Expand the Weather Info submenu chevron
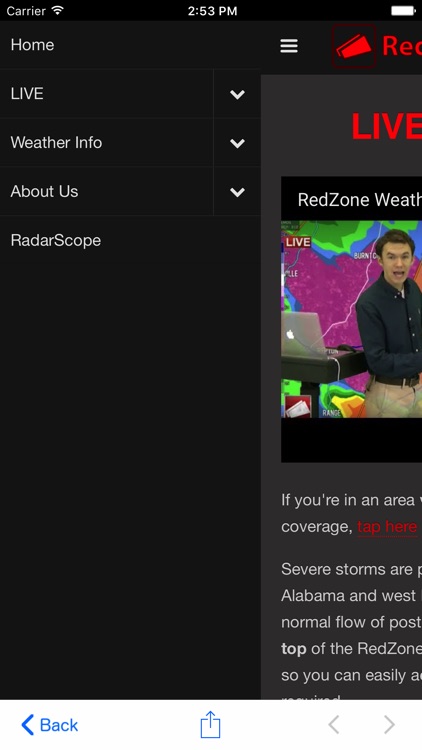 (x=237, y=143)
